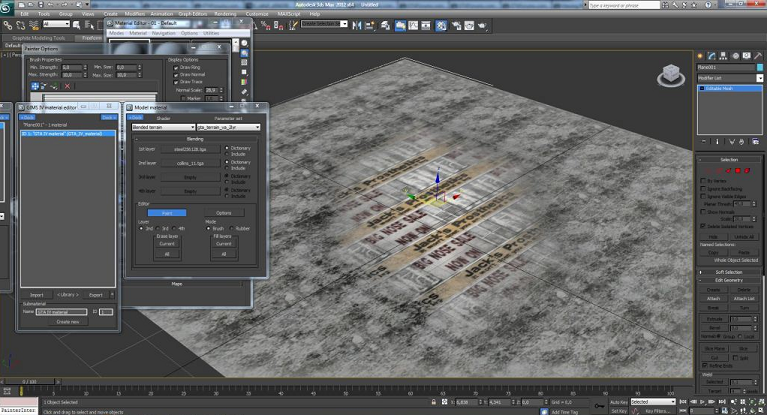The height and width of the screenshot is (415, 767).
Task: Open the Tools menu
Action: pyautogui.click(x=44, y=14)
